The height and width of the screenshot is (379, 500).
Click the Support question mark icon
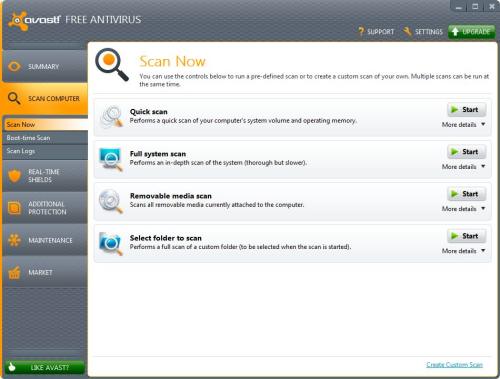pyautogui.click(x=361, y=32)
